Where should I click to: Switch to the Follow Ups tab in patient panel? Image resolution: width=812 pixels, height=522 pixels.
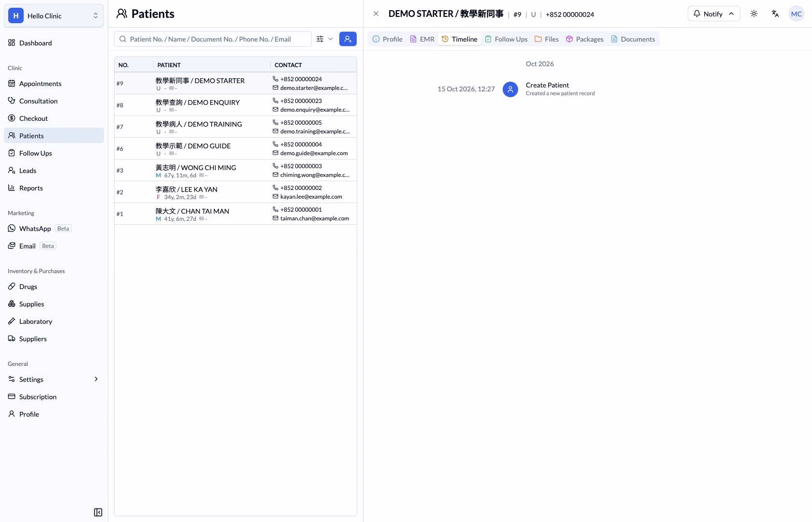tap(506, 39)
